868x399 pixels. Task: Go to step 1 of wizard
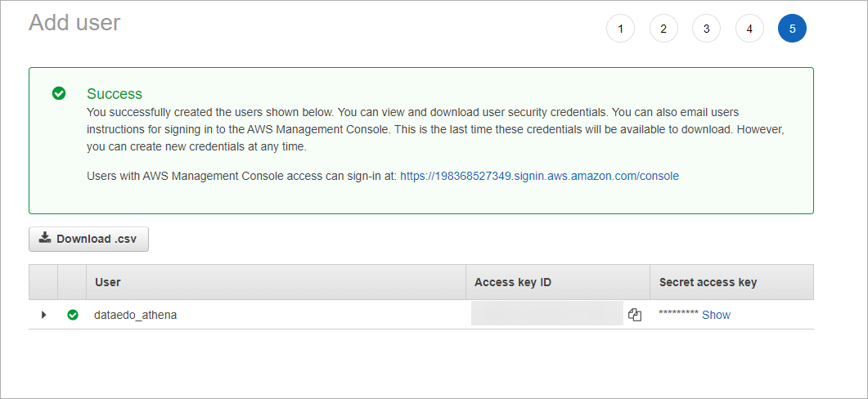point(620,29)
